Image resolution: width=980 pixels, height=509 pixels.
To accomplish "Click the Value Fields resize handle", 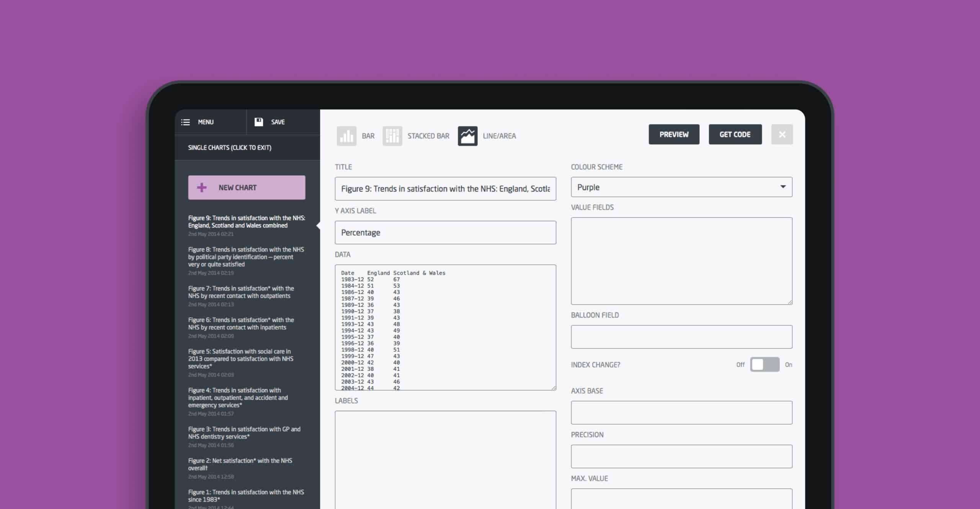I will (x=790, y=302).
